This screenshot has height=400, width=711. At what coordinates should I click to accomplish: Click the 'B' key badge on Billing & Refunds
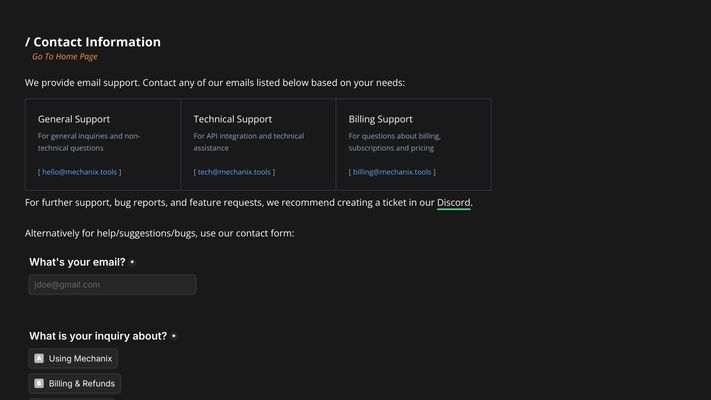click(39, 383)
